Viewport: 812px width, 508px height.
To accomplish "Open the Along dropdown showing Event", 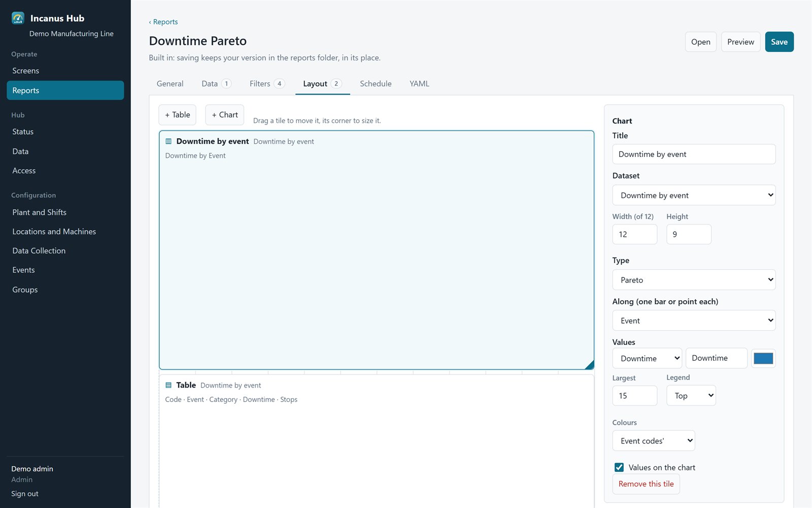I will tap(694, 321).
